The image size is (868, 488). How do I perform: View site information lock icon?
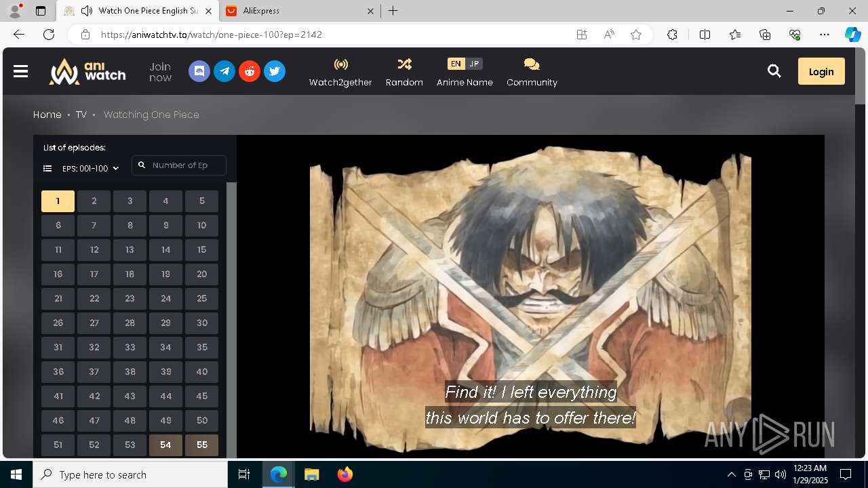click(x=85, y=35)
